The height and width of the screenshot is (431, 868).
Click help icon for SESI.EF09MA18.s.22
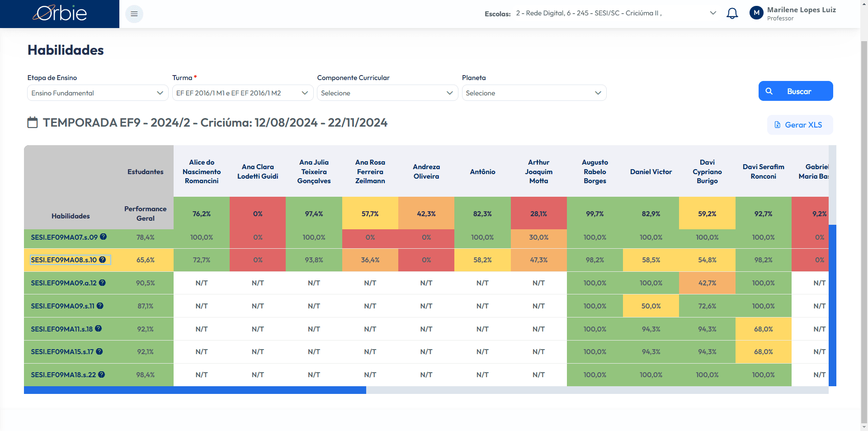pos(102,374)
